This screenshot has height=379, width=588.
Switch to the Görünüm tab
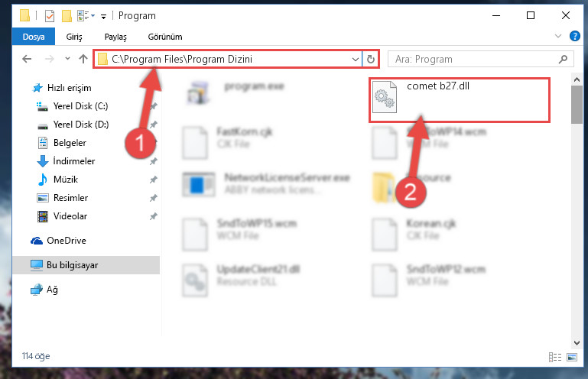coord(165,37)
